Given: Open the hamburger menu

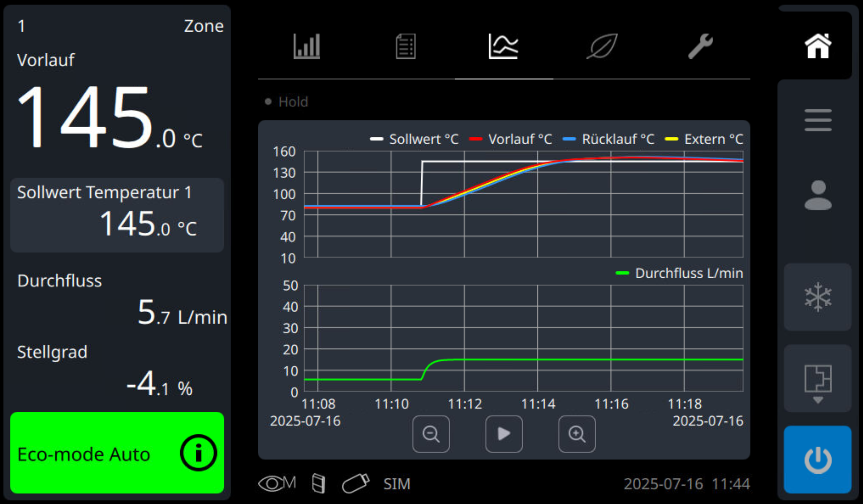Looking at the screenshot, I should click(818, 120).
